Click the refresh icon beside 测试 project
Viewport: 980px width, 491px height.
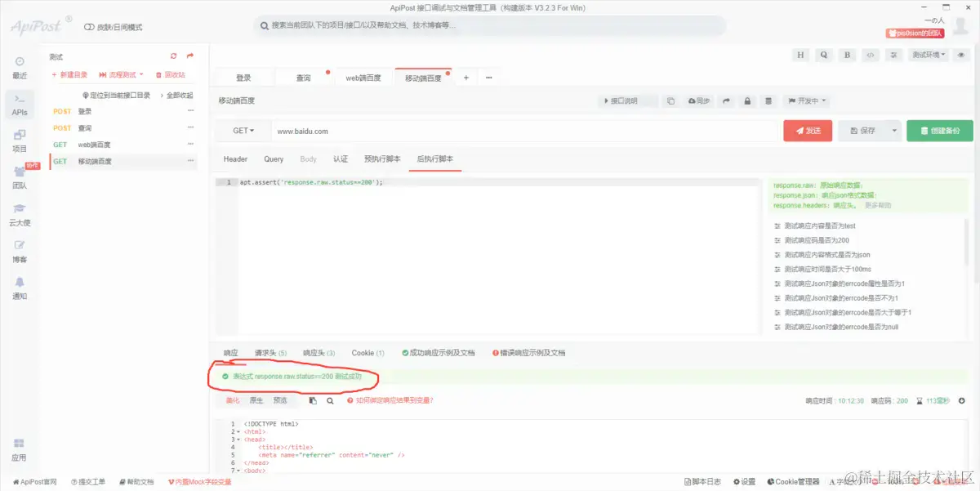tap(173, 56)
